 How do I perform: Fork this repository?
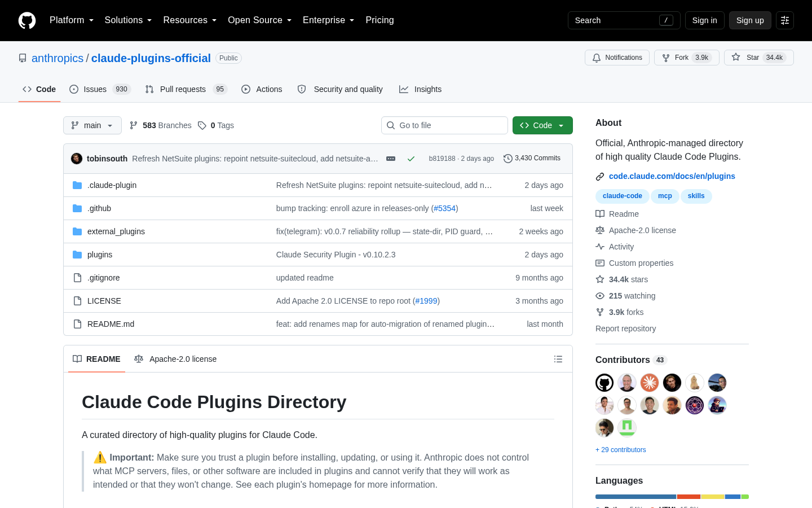click(686, 58)
